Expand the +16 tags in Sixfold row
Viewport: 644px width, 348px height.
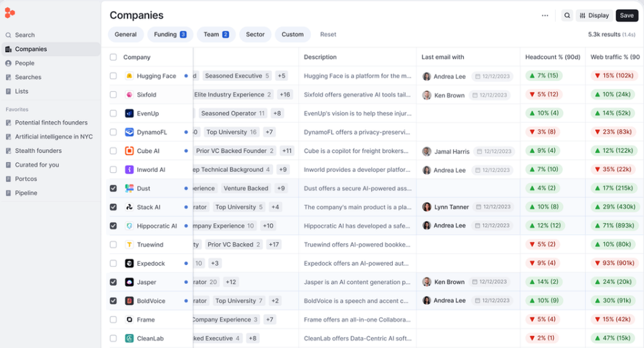pos(285,95)
